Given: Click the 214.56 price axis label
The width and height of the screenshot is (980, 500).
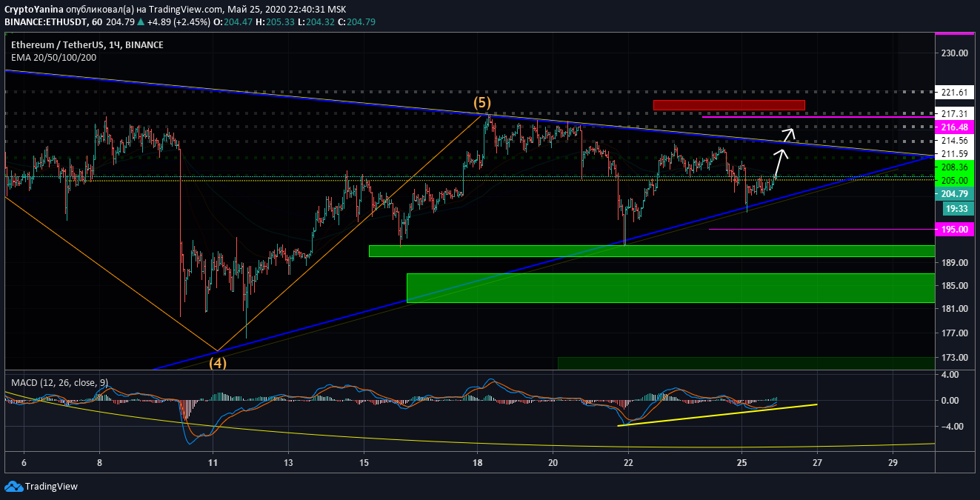Looking at the screenshot, I should click(955, 141).
